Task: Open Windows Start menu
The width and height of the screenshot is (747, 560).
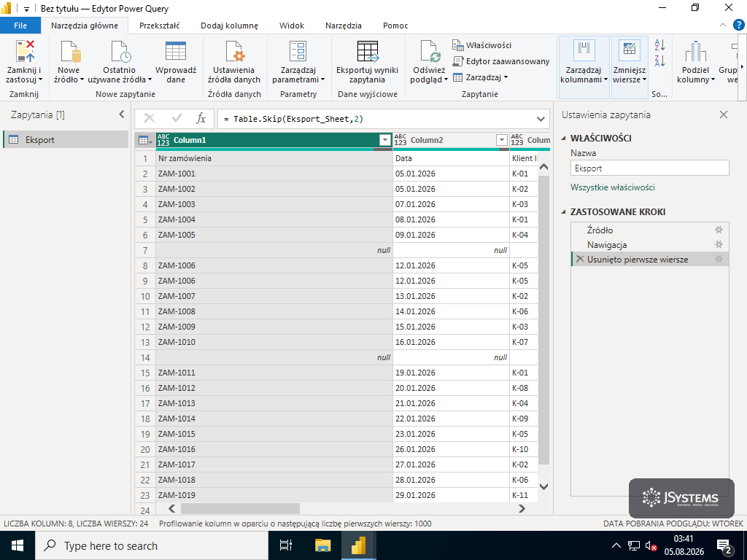Action: tap(18, 545)
